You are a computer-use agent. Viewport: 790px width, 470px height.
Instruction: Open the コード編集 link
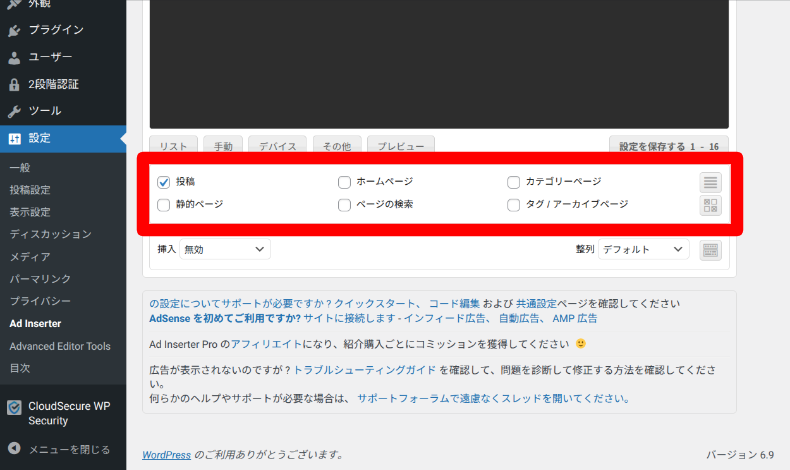point(454,304)
